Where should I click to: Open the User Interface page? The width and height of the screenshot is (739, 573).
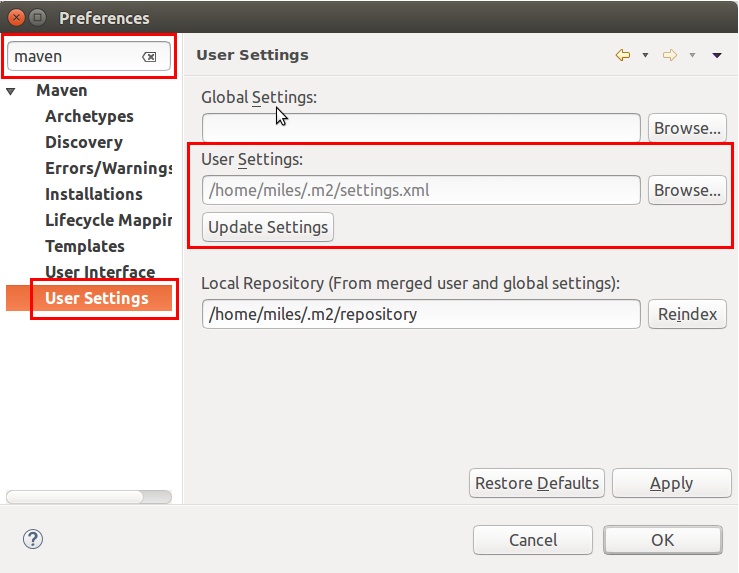[x=100, y=272]
